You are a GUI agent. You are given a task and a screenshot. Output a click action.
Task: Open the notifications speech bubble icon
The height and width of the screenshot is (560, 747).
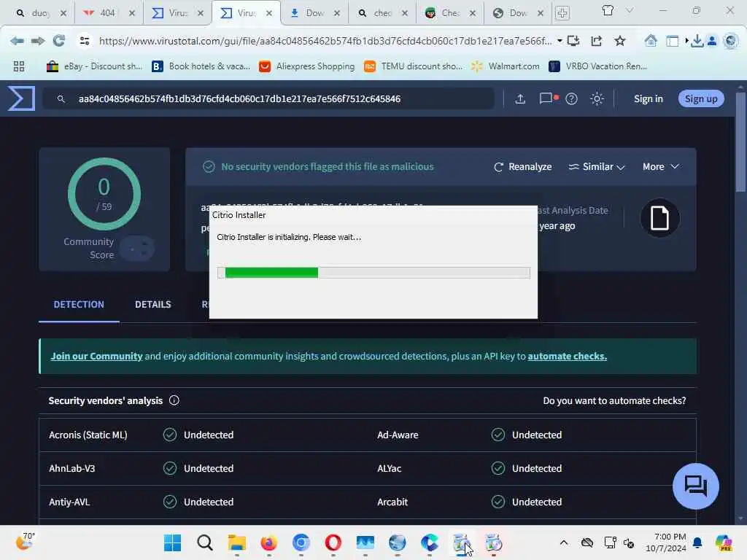548,98
